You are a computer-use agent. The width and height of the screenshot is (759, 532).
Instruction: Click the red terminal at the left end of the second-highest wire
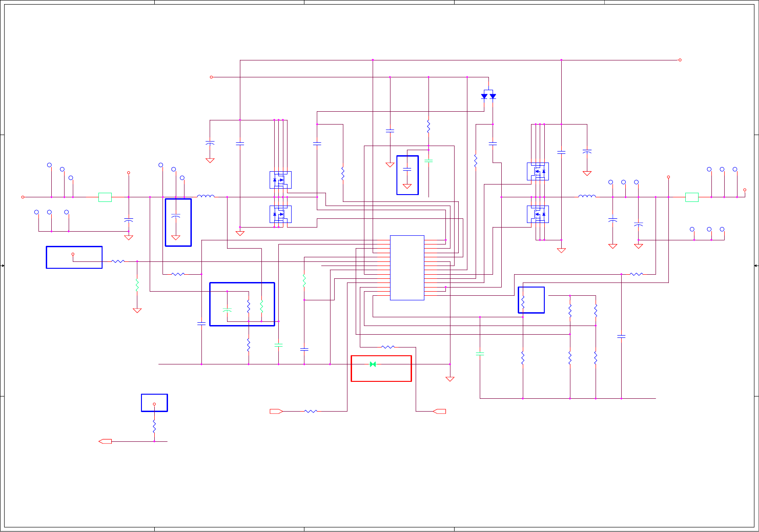(211, 77)
